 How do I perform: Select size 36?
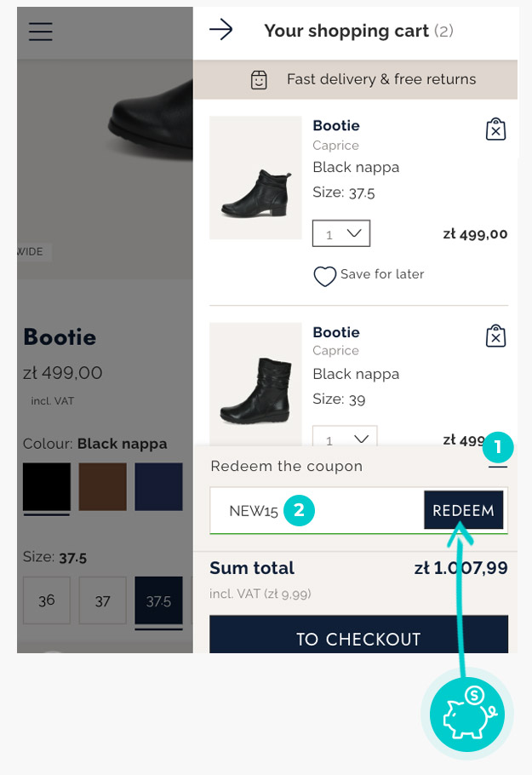pos(47,600)
